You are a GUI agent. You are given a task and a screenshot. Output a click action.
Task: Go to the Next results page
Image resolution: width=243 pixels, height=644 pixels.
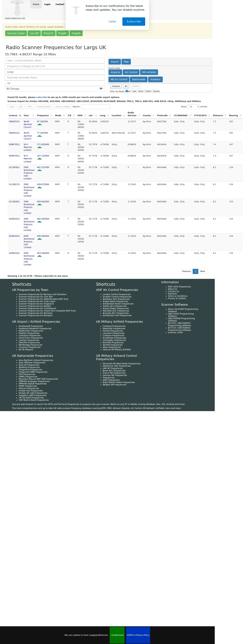(203, 271)
